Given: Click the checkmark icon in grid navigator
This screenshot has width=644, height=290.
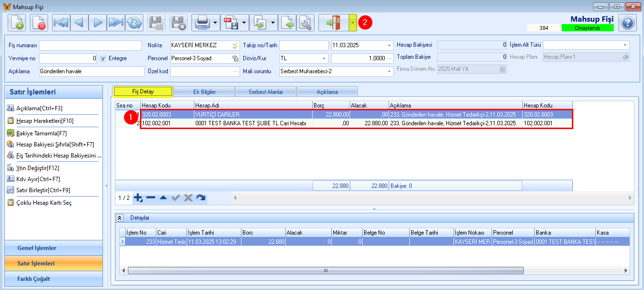Looking at the screenshot, I should pyautogui.click(x=176, y=198).
